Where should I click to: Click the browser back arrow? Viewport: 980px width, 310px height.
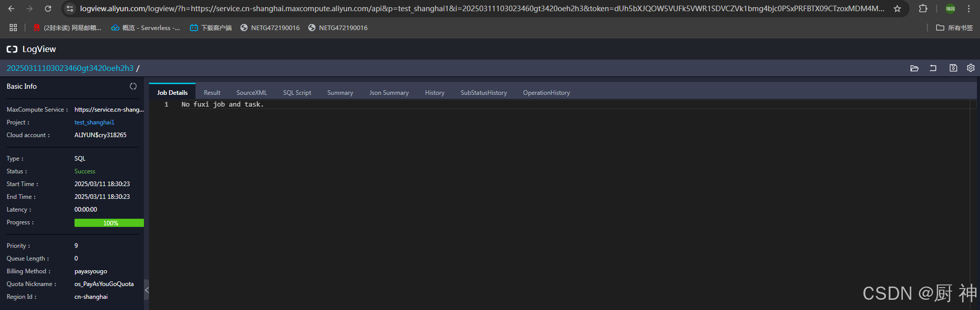click(x=11, y=9)
